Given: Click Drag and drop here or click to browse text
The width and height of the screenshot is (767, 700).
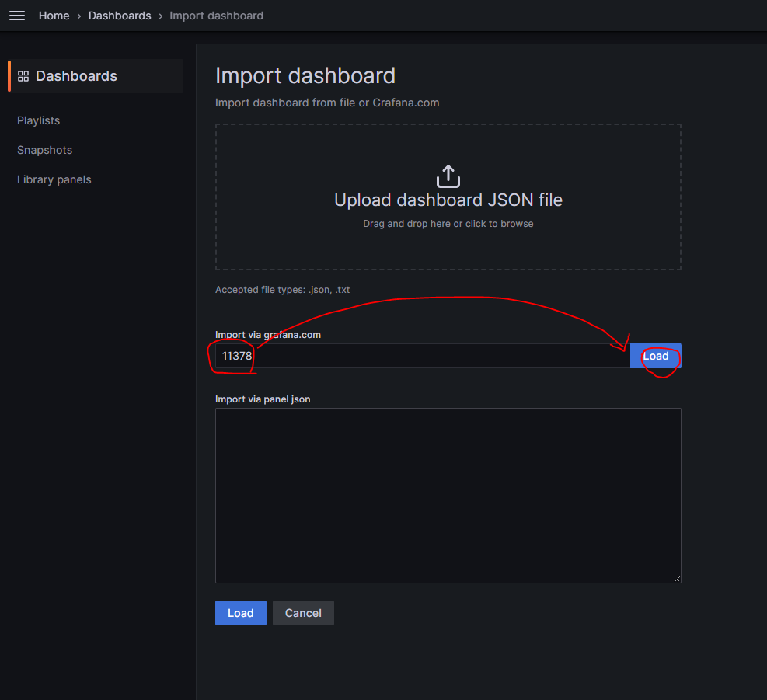Looking at the screenshot, I should point(448,224).
